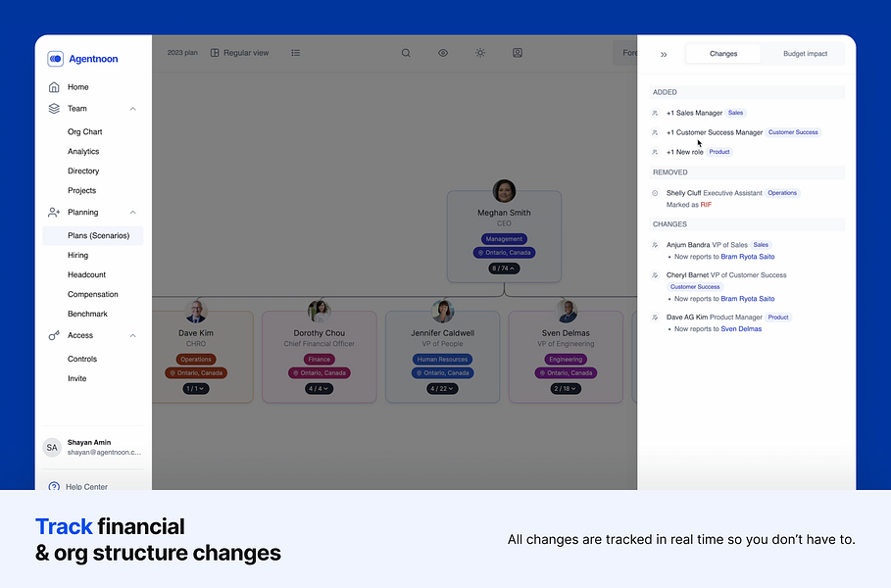The image size is (891, 588).
Task: Switch to the Changes tab
Action: 723,53
